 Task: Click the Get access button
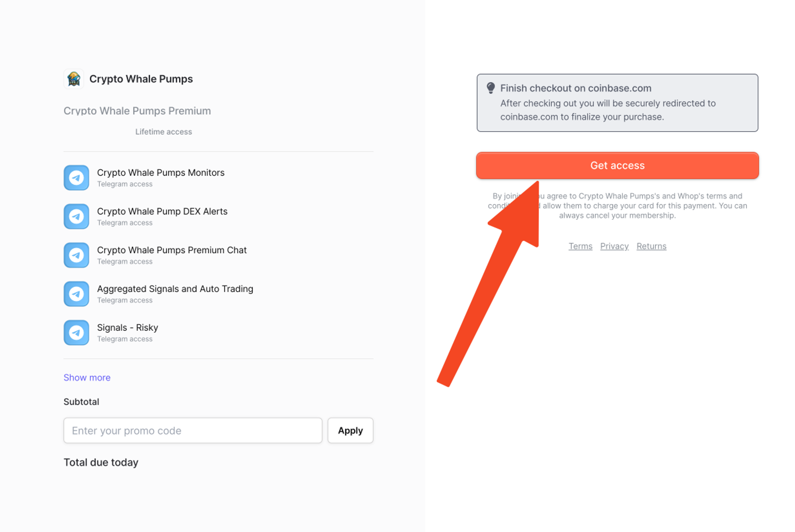tap(617, 165)
